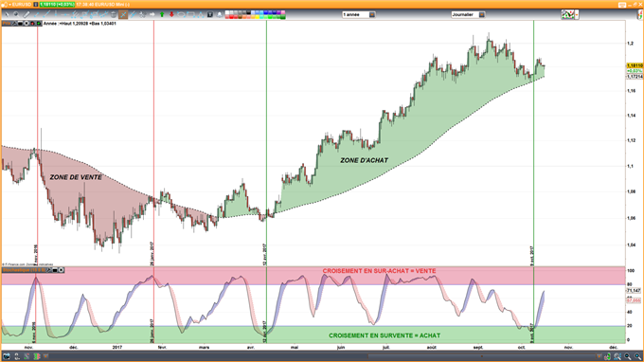Viewport: 644px width, 362px height.
Task: Click the Prix panel label
Action: [x=7, y=24]
